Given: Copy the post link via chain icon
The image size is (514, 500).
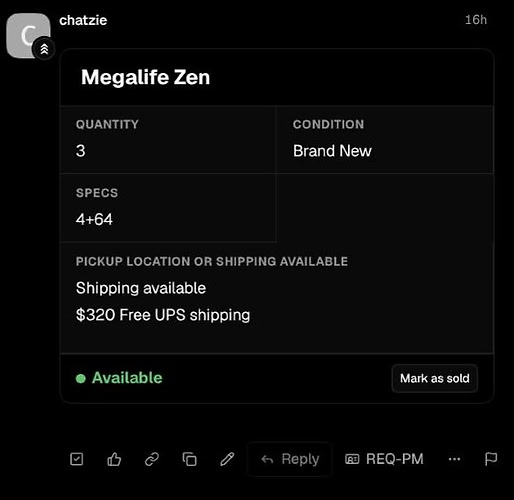Looking at the screenshot, I should [x=152, y=459].
